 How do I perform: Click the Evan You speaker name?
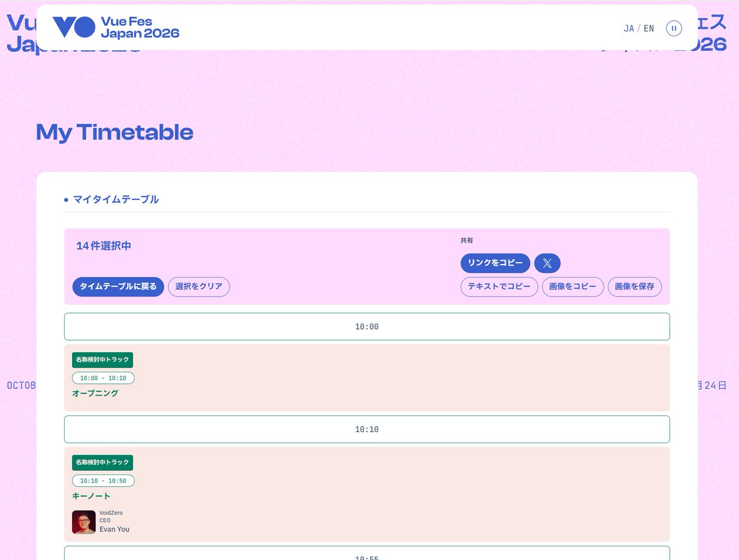(115, 529)
